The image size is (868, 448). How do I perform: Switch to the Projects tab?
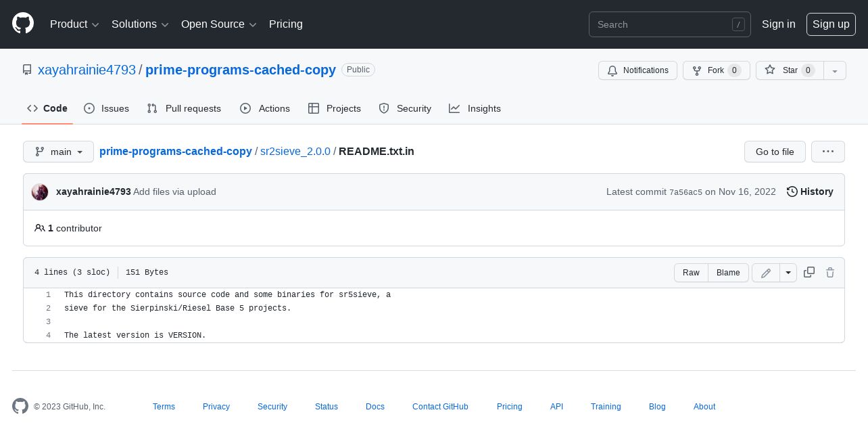335,108
